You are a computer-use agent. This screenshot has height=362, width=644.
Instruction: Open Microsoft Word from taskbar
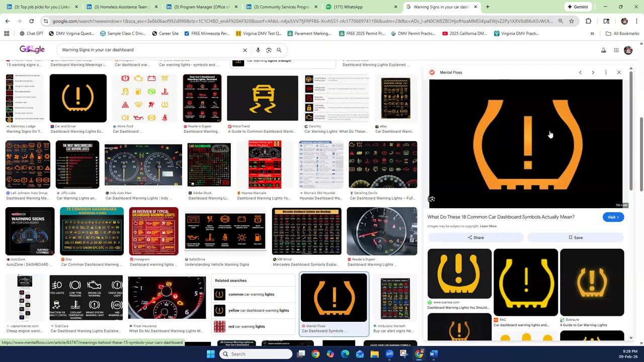click(x=434, y=354)
